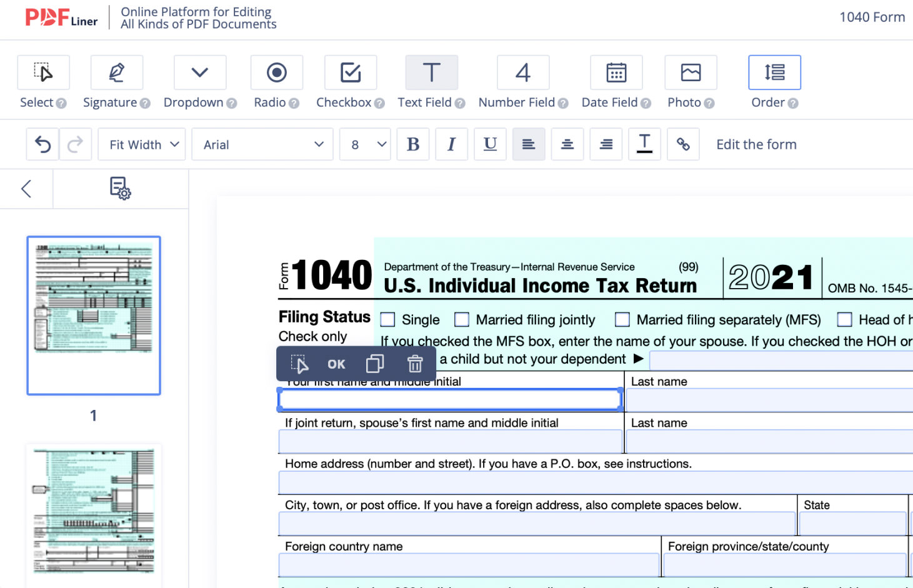
Task: Click the child's name field after arrow
Action: 781,360
